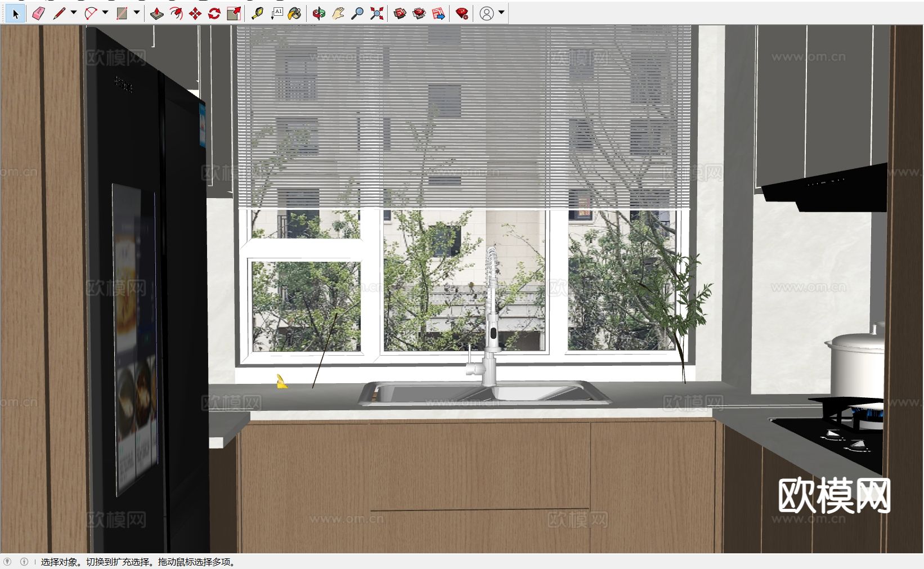924x569 pixels.
Task: Open the Shapes tool dropdown arrow
Action: pos(137,12)
